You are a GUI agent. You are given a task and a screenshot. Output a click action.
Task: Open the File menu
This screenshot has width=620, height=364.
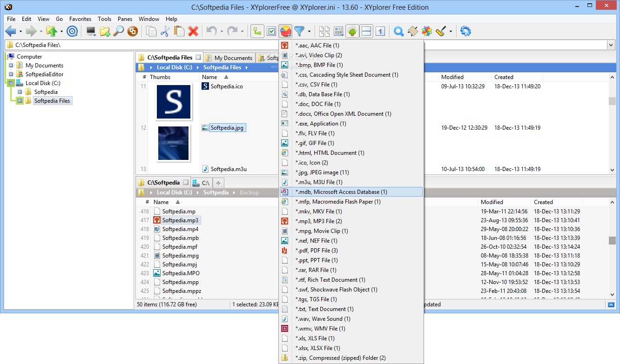[11, 19]
